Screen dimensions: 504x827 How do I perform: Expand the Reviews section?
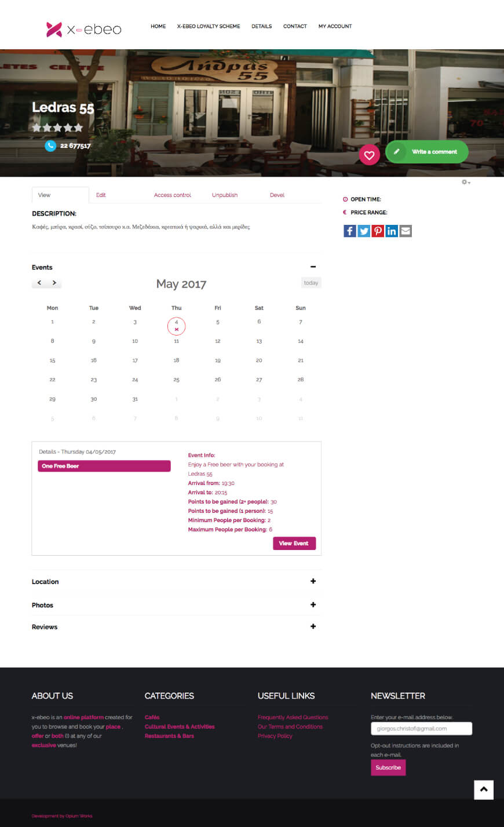[313, 626]
